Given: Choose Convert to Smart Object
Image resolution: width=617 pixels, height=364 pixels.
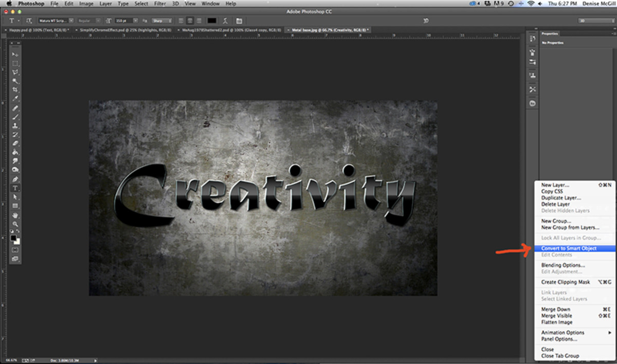Looking at the screenshot, I should coord(569,248).
